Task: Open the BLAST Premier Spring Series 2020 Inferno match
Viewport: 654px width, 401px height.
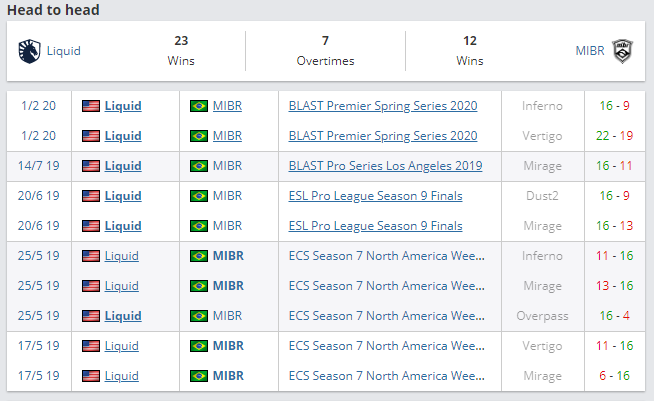Action: coord(383,106)
